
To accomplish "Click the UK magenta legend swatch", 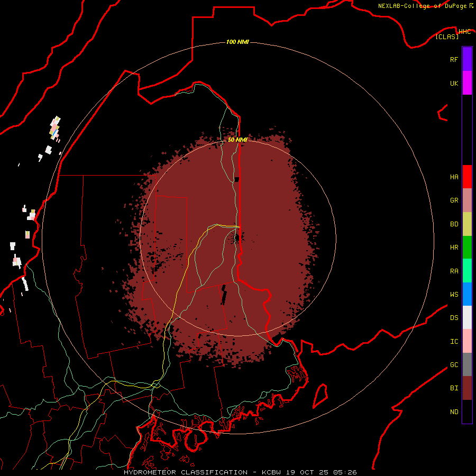I will [x=467, y=83].
